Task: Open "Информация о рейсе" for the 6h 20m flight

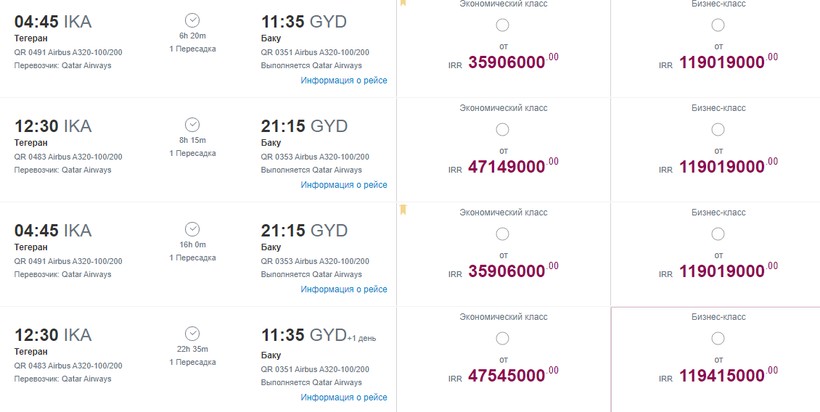Action: point(344,81)
